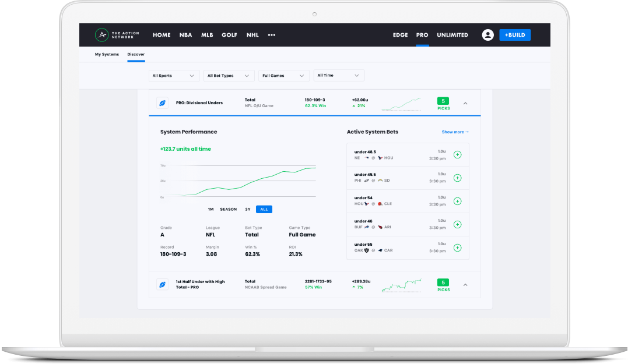Click the Raiders logo in OAK @ CAR bet
Screen dimensions: 635x364
(368, 249)
